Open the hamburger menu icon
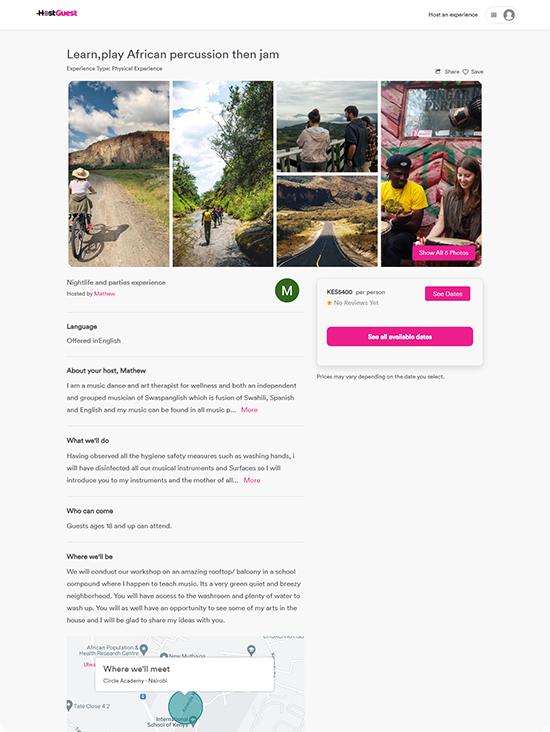 pyautogui.click(x=494, y=15)
